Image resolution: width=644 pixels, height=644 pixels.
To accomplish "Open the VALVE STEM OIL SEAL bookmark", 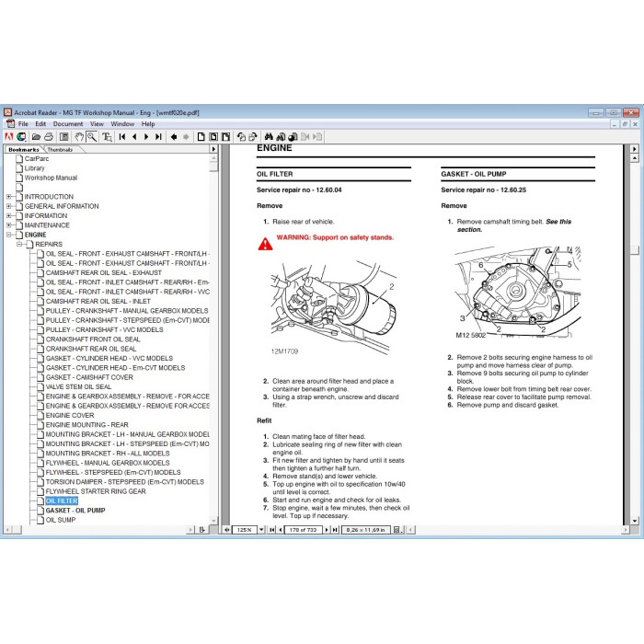I will coord(78,387).
